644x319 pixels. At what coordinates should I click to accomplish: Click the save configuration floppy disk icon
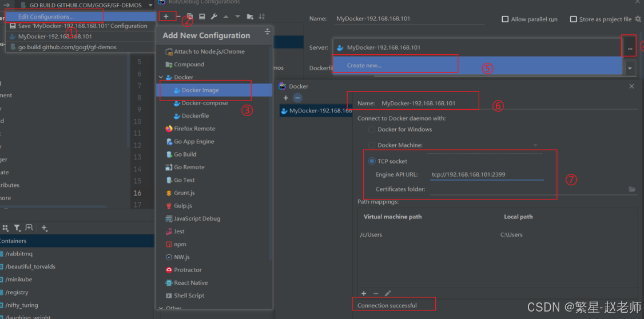click(202, 17)
